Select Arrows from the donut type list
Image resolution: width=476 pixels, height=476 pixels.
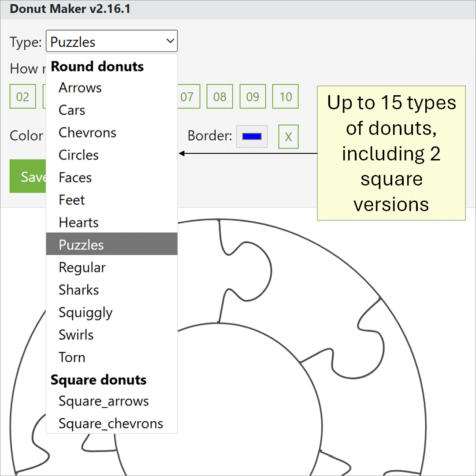[x=80, y=88]
